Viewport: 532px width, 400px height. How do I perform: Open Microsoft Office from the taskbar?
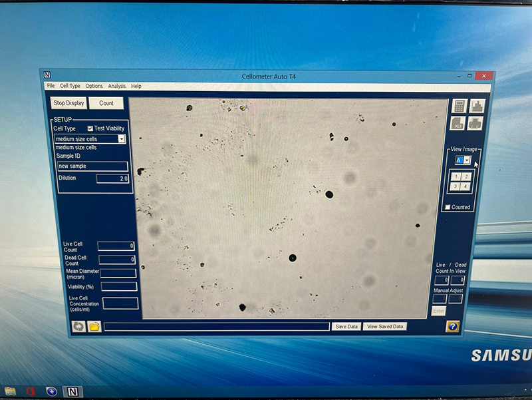(x=30, y=391)
